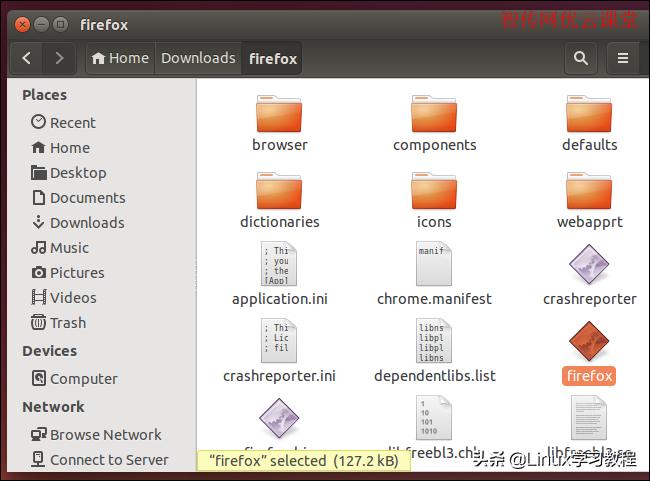Select Connect to Server in sidebar
The image size is (650, 481).
pyautogui.click(x=99, y=459)
